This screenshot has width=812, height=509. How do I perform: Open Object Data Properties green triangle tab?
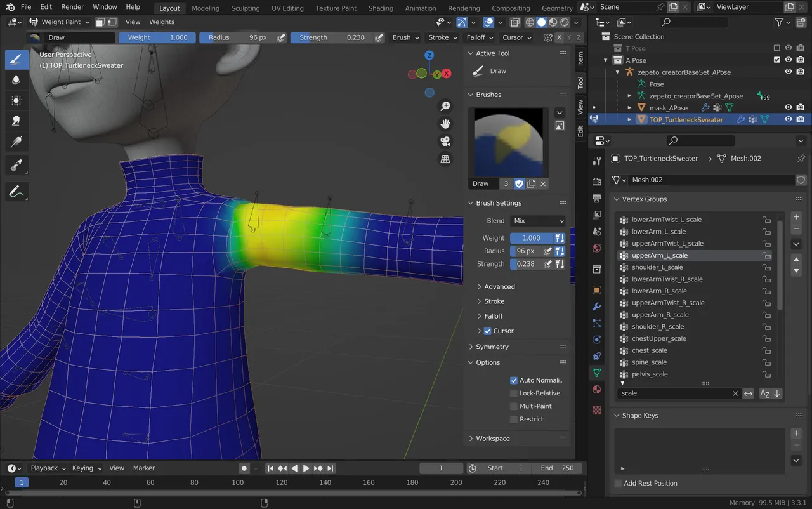pos(596,373)
